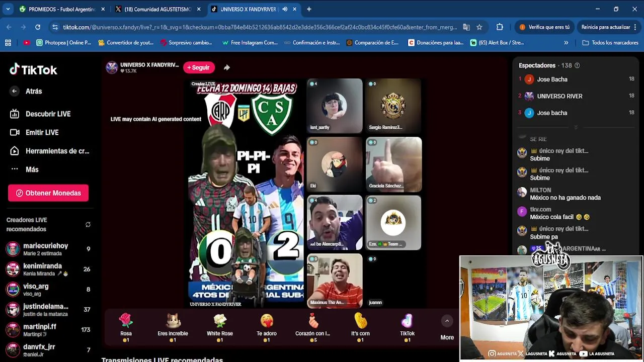Click Verifica que eres tú button

point(544,27)
